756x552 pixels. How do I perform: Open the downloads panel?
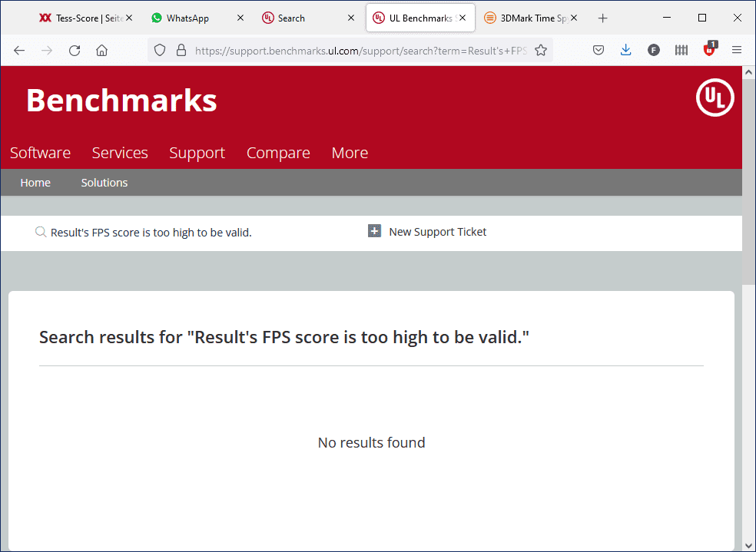(626, 50)
